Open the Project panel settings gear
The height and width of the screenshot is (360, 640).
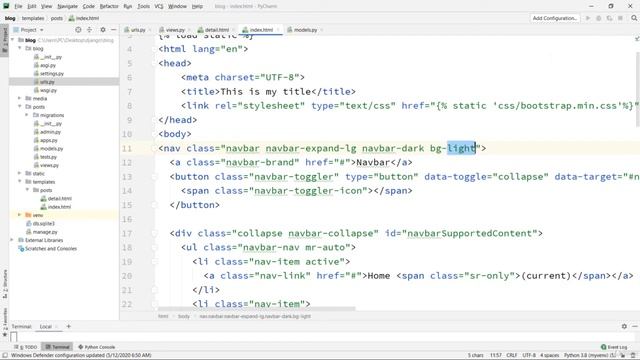click(103, 30)
